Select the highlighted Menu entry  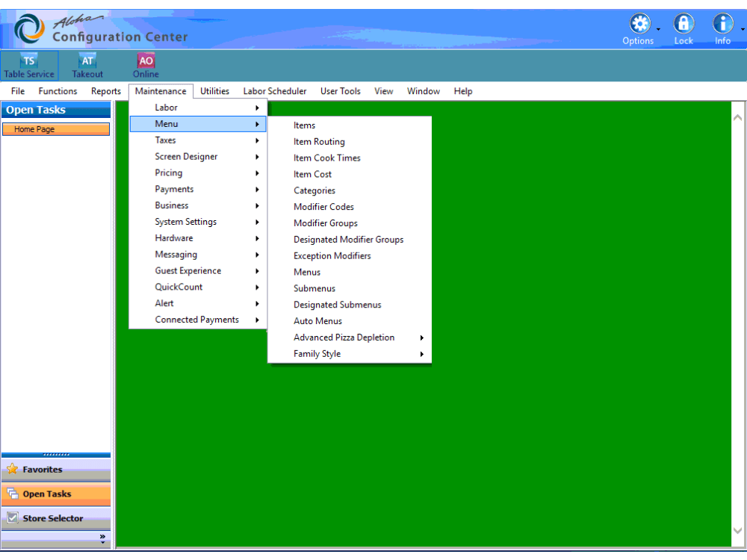pyautogui.click(x=198, y=124)
